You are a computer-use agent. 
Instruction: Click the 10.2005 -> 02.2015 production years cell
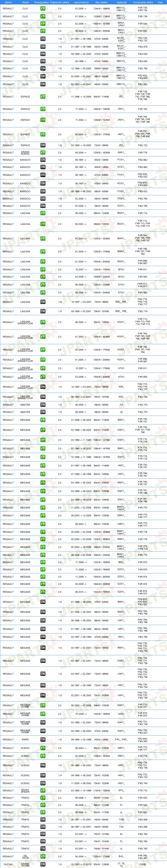pyautogui.click(x=81, y=864)
